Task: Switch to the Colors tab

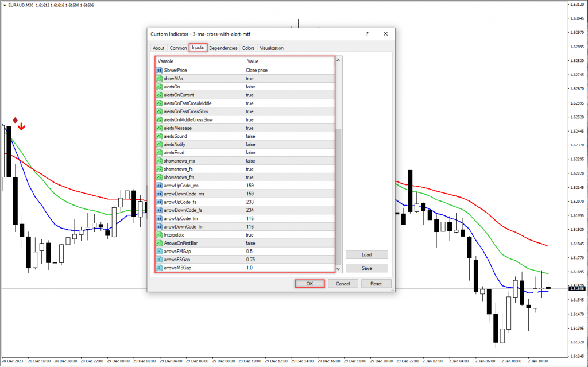Action: point(248,48)
